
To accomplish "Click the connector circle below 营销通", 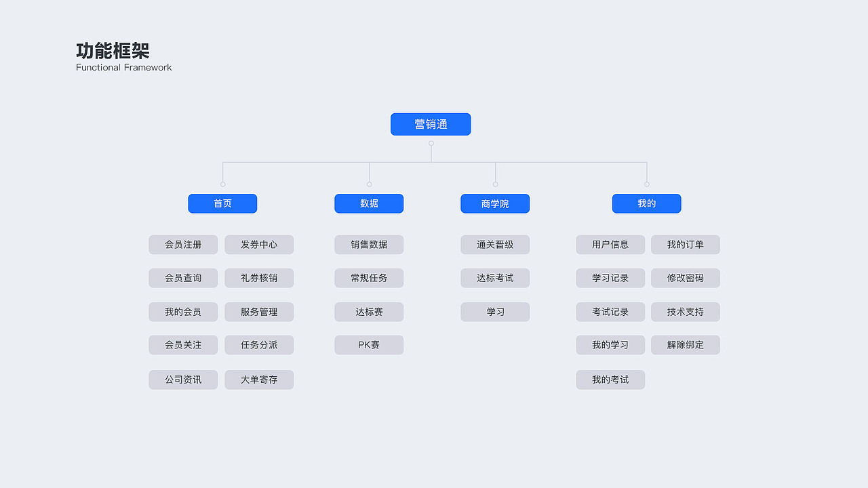I will 431,144.
